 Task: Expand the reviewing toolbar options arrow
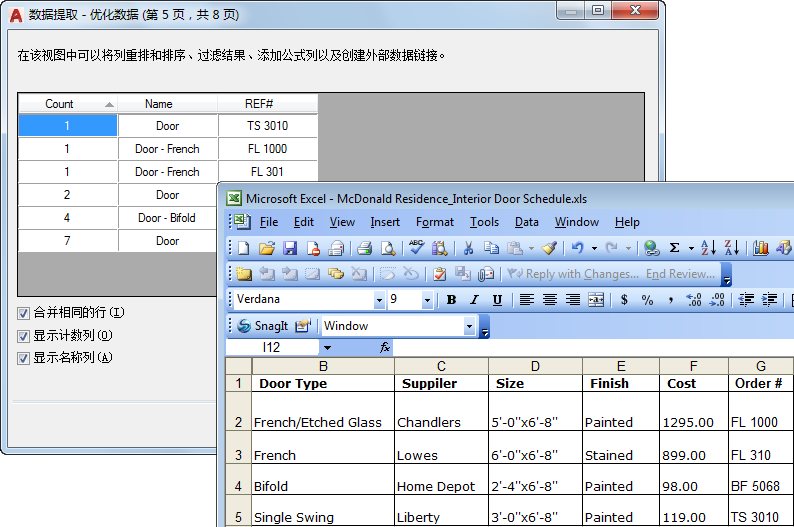[x=727, y=276]
